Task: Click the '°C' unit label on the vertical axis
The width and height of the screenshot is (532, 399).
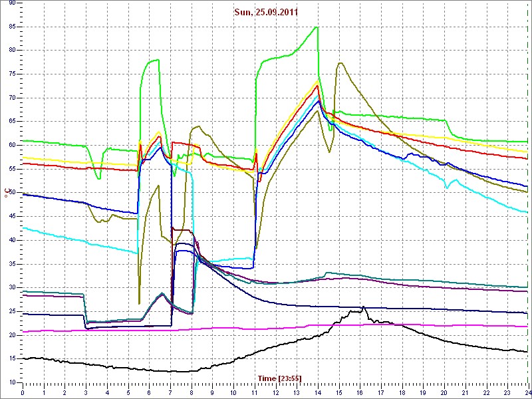Action: tap(7, 194)
